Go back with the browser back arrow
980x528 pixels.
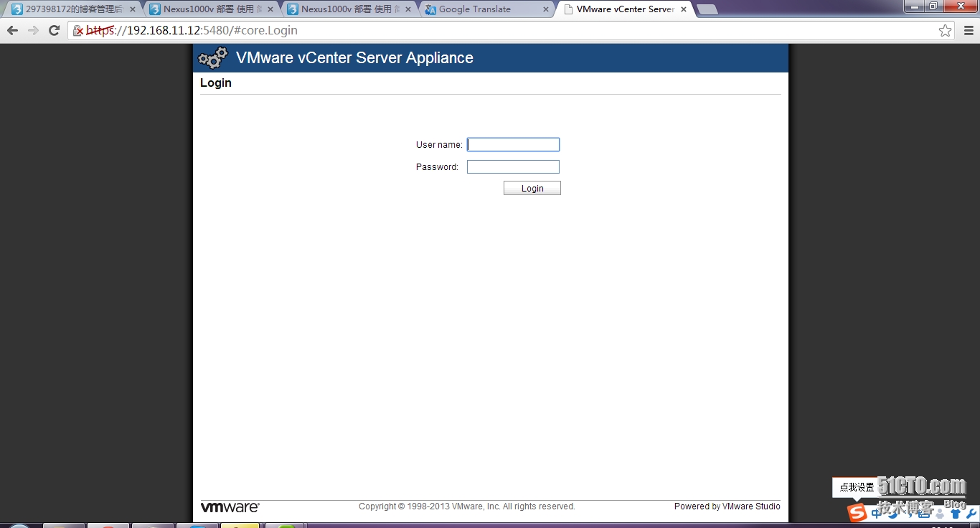click(x=12, y=30)
